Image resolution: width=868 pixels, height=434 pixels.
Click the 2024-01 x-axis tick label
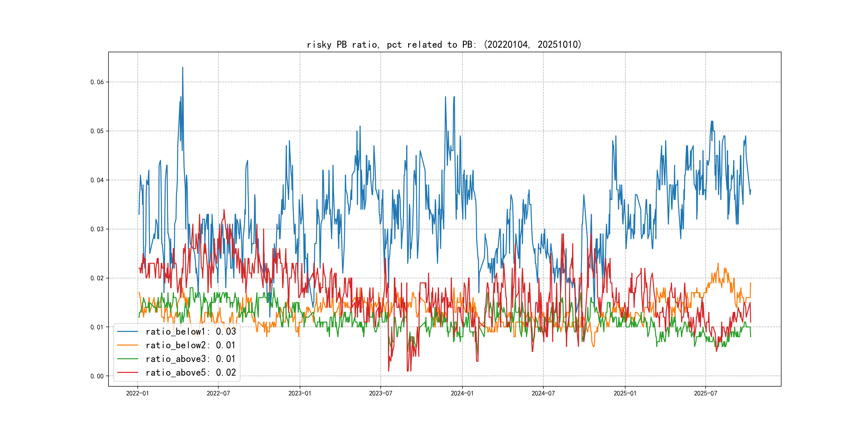click(x=462, y=393)
